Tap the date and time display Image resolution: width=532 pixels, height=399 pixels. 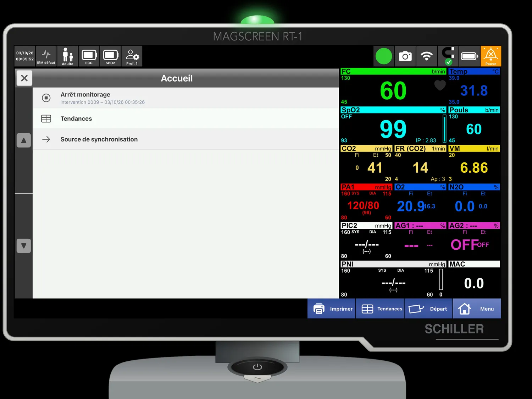tap(25, 56)
